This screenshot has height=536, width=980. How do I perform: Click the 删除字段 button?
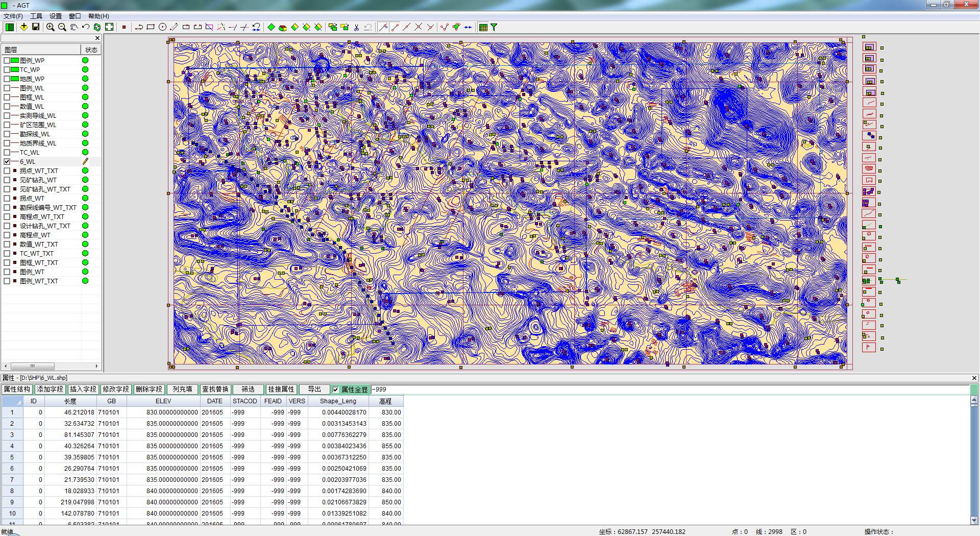point(149,389)
